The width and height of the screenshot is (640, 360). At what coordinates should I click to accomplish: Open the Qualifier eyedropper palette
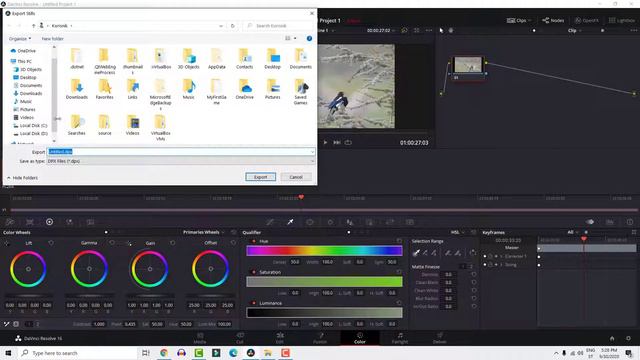click(x=290, y=222)
